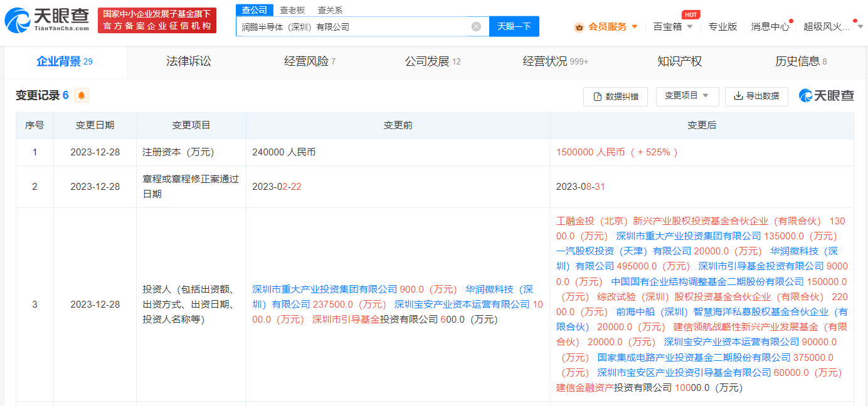Select the 投资人 change item cell
This screenshot has width=868, height=406.
[x=191, y=304]
